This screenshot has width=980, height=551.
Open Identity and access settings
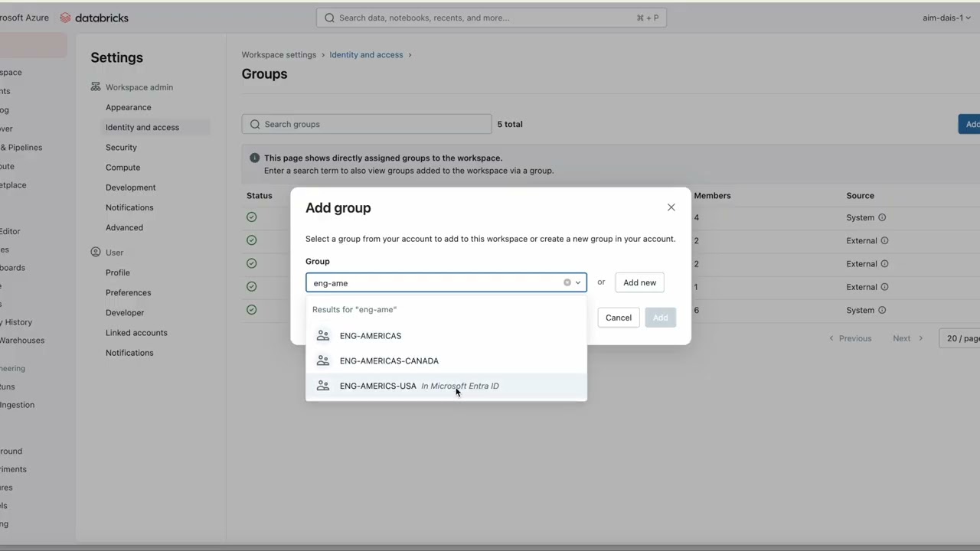click(142, 127)
